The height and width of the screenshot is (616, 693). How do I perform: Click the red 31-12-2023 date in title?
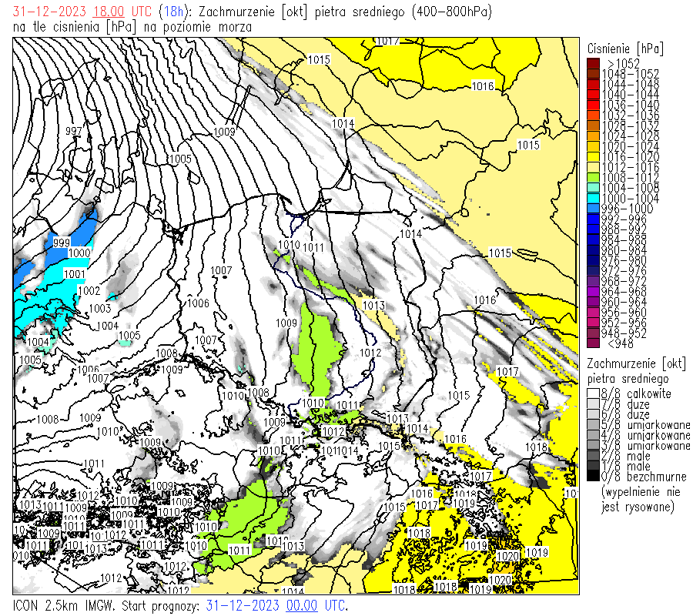[x=50, y=11]
